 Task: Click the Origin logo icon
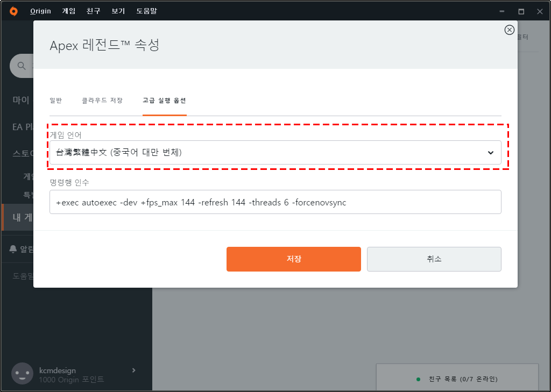[x=13, y=11]
